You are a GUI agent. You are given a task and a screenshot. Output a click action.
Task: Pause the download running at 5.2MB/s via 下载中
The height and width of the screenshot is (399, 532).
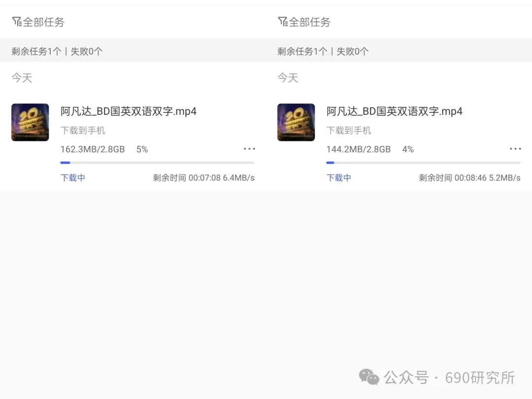point(339,178)
